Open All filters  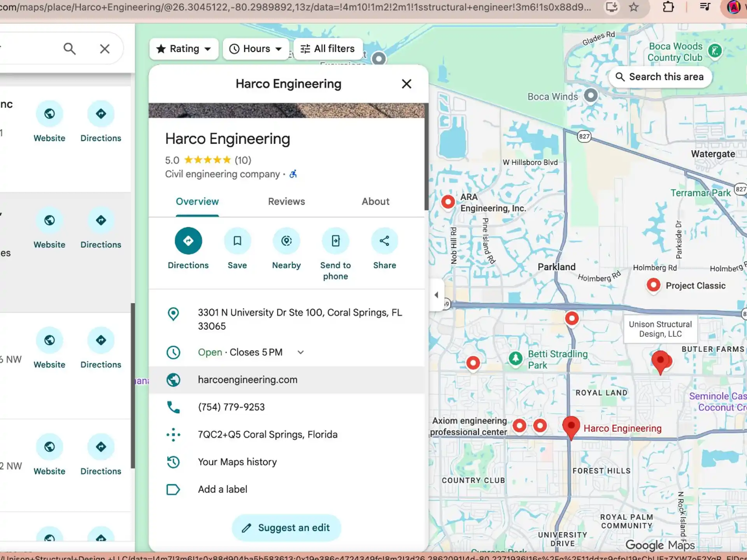click(328, 49)
